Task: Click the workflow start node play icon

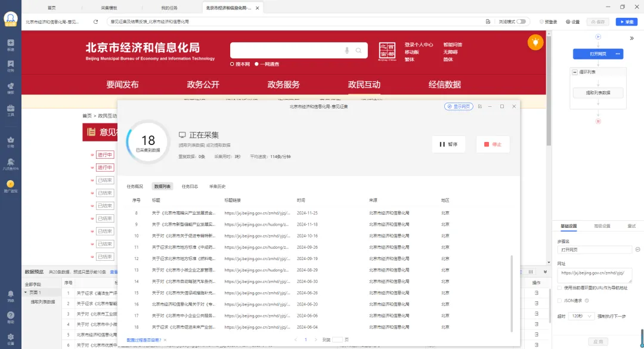Action: pyautogui.click(x=598, y=37)
